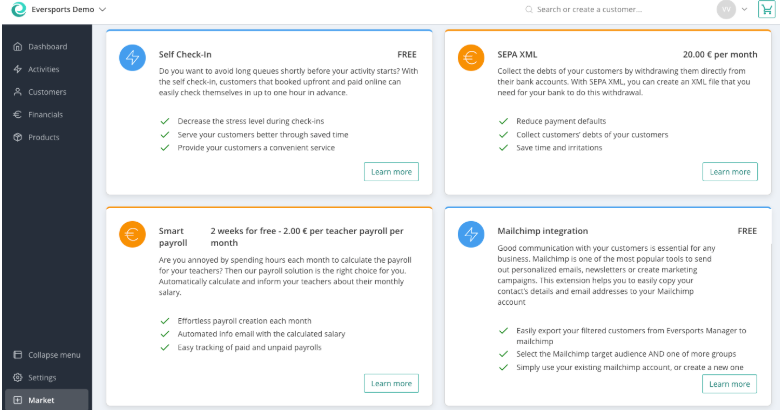The height and width of the screenshot is (410, 780).
Task: Click the search magnifier icon
Action: [x=529, y=9]
